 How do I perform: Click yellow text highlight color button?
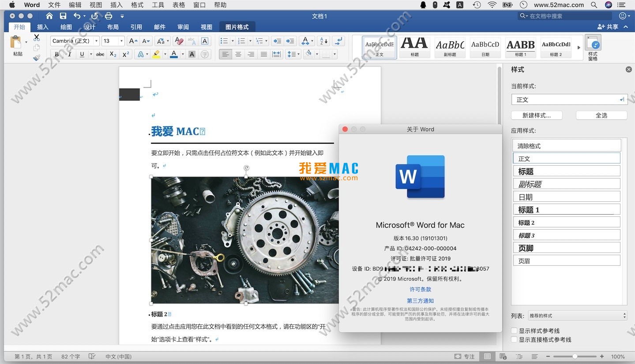point(156,54)
